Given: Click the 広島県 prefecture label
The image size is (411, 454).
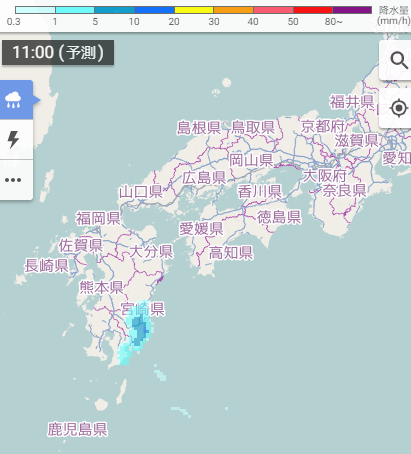Looking at the screenshot, I should click(204, 178).
